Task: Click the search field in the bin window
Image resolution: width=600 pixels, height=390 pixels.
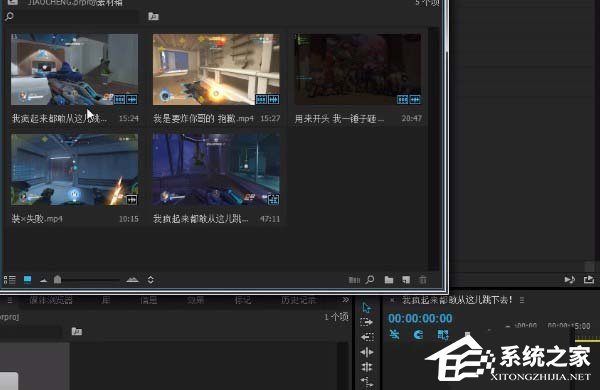Action: point(77,16)
